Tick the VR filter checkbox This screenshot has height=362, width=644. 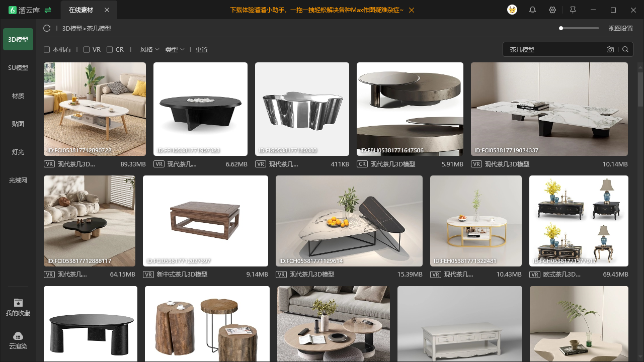tap(87, 50)
